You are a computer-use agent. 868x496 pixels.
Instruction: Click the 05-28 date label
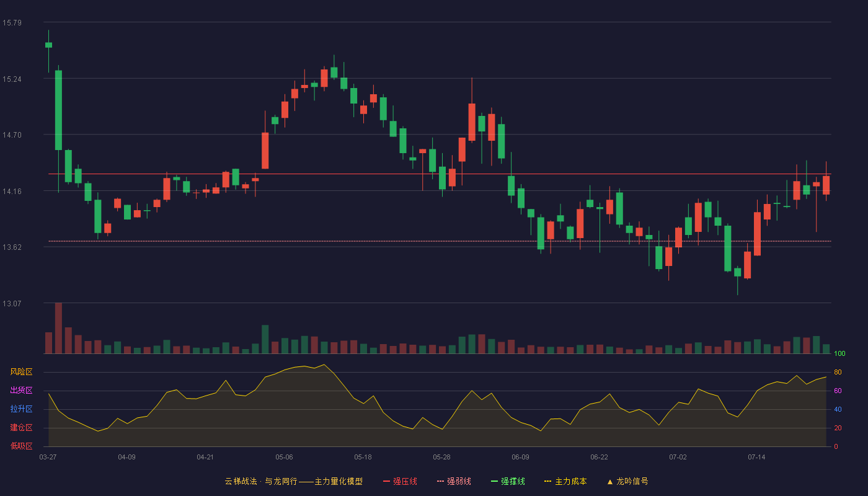pyautogui.click(x=441, y=457)
